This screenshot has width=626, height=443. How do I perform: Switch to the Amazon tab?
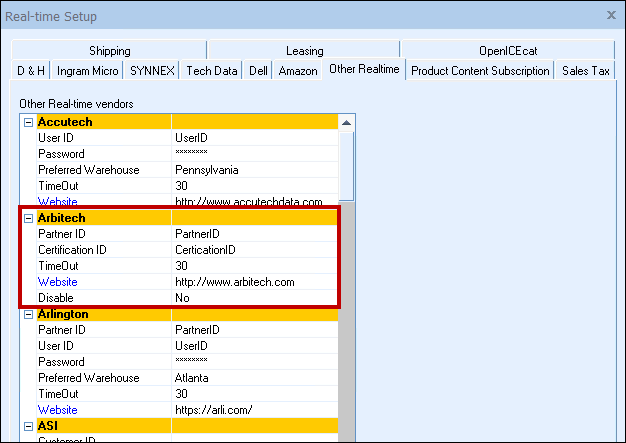coord(298,71)
